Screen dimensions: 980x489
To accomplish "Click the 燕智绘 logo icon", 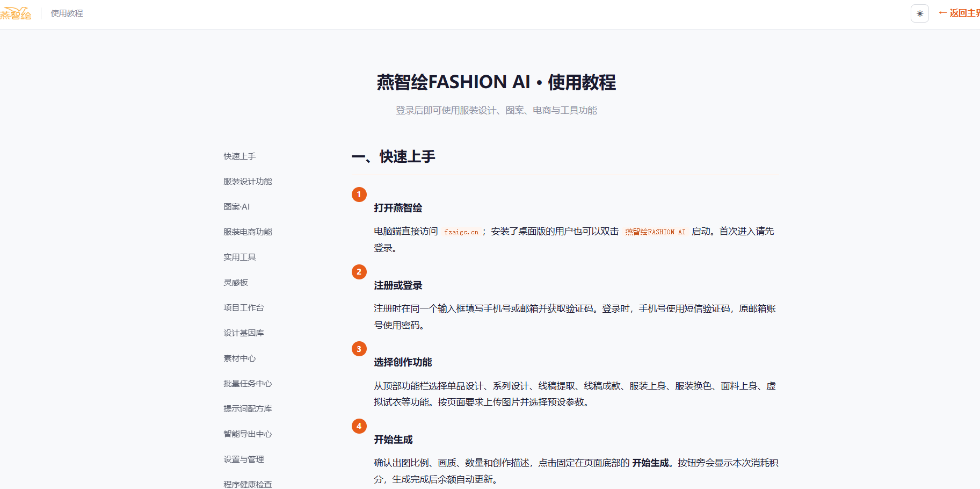I will pos(16,13).
